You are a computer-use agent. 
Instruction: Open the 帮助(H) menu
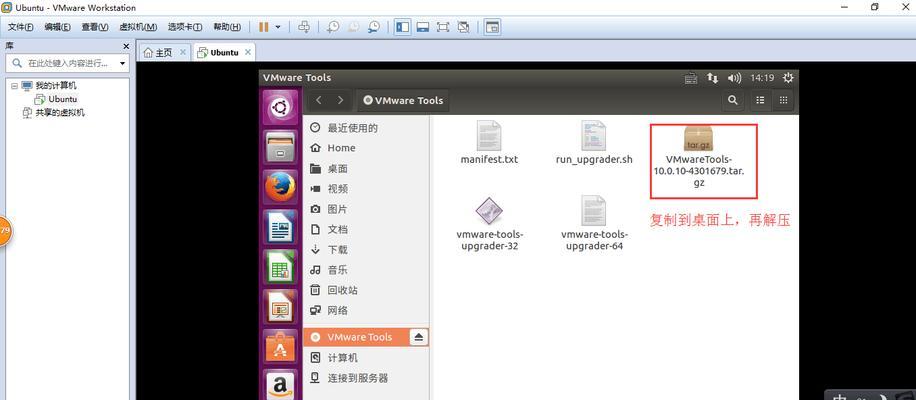(227, 27)
